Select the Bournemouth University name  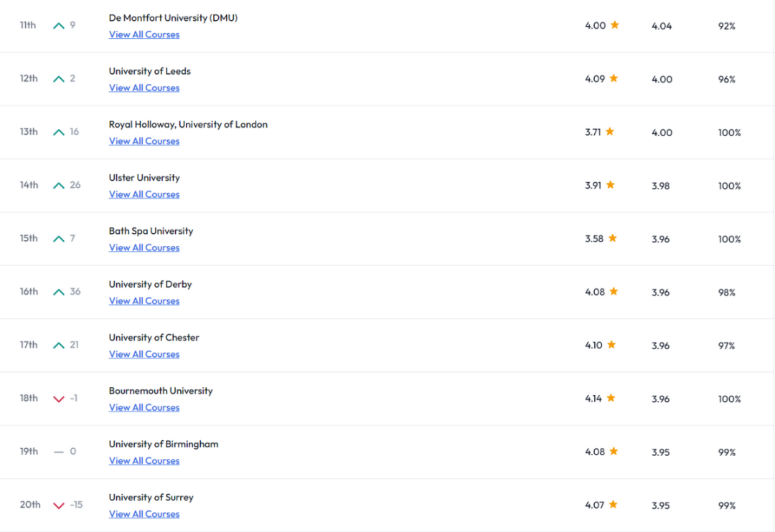coord(161,391)
